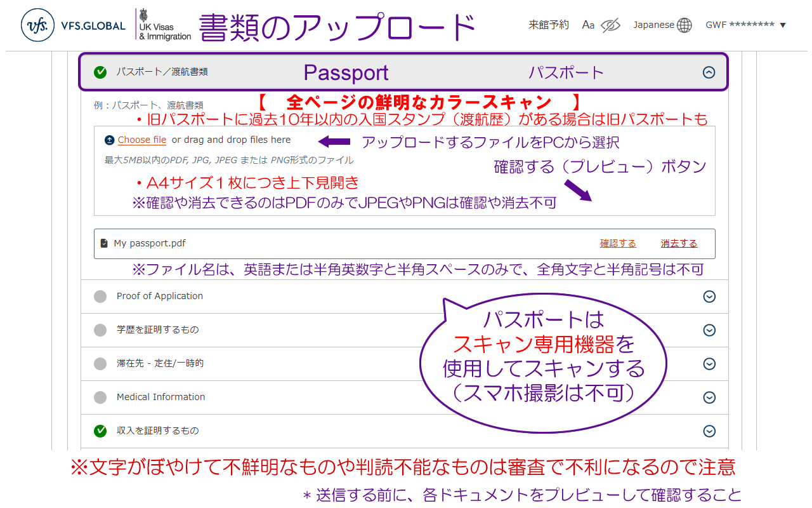Open the GWF account dropdown
The width and height of the screenshot is (812, 508).
tap(745, 25)
